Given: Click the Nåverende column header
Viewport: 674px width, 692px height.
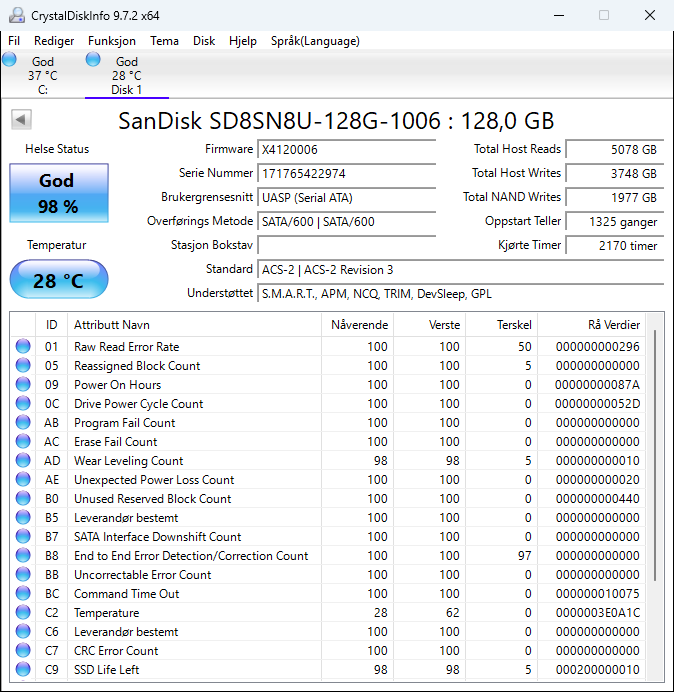Looking at the screenshot, I should (358, 325).
